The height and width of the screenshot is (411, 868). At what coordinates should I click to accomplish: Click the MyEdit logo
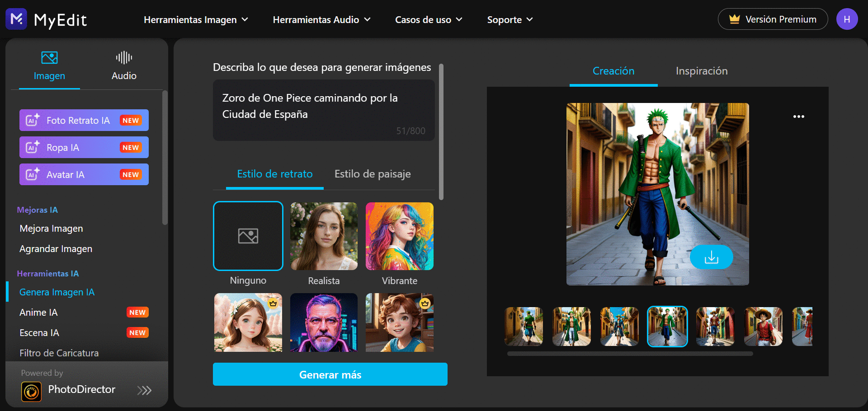click(45, 19)
